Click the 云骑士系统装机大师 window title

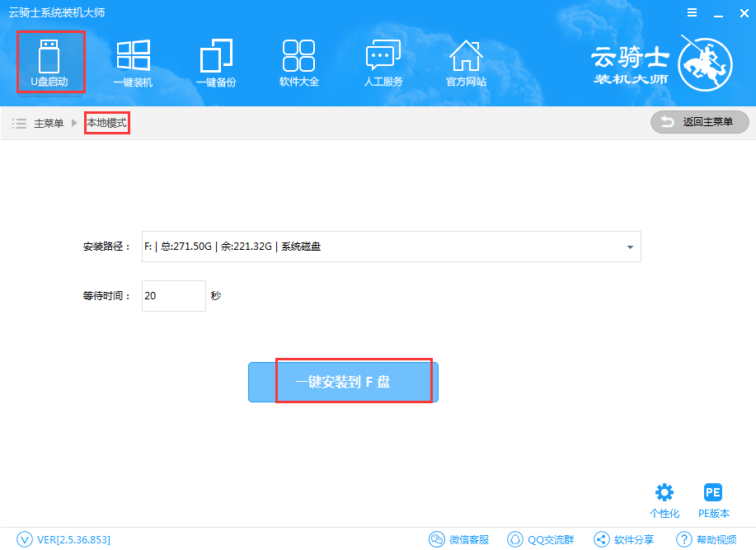(x=57, y=12)
